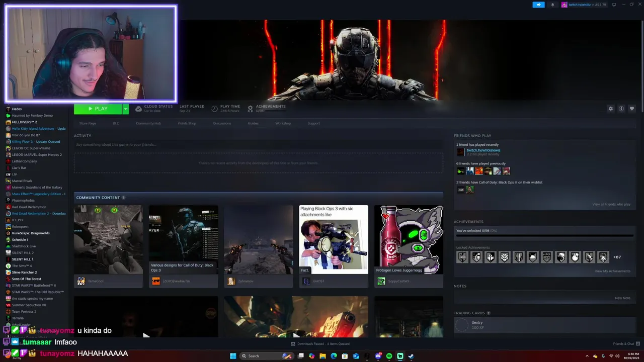
Task: Click the +87 more locked achievements
Action: pyautogui.click(x=617, y=257)
